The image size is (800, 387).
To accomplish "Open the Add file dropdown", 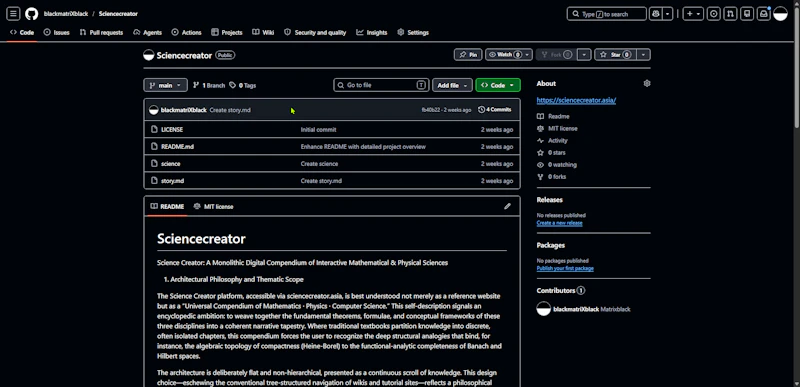I will tap(452, 85).
